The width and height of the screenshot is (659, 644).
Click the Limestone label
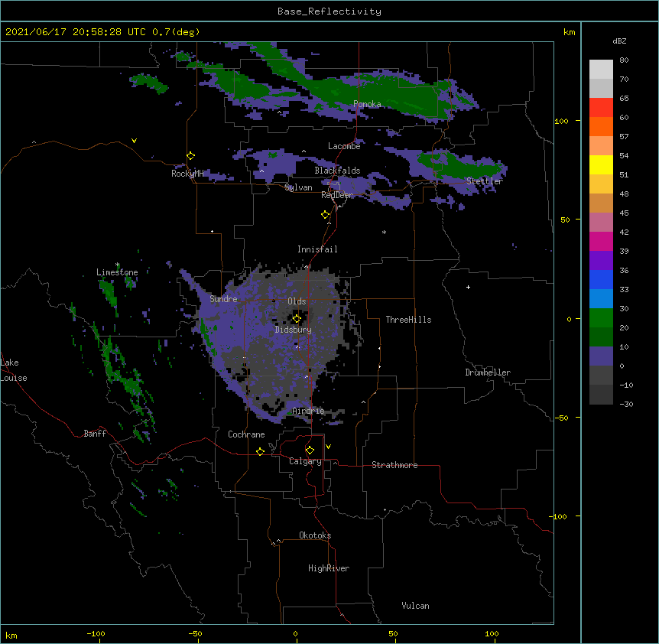coord(117,272)
